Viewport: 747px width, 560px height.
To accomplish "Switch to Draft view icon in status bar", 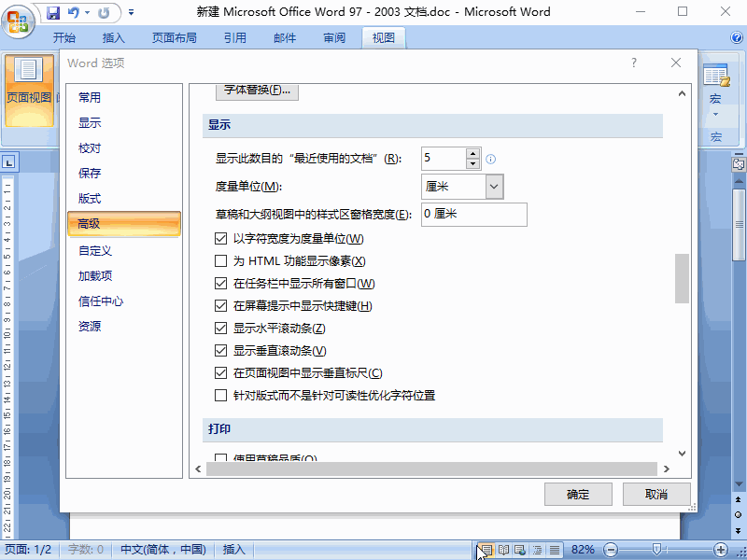I will (x=555, y=550).
